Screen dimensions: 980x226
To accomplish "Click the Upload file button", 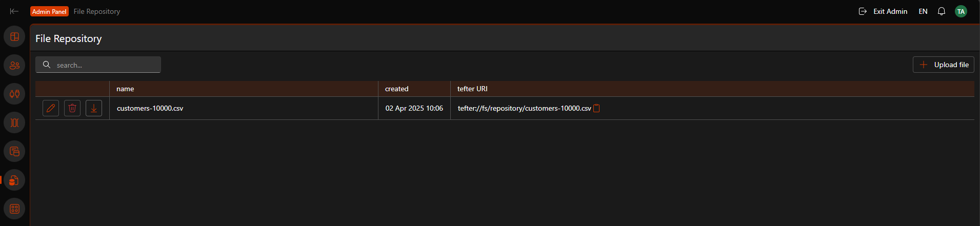I will tap(944, 65).
